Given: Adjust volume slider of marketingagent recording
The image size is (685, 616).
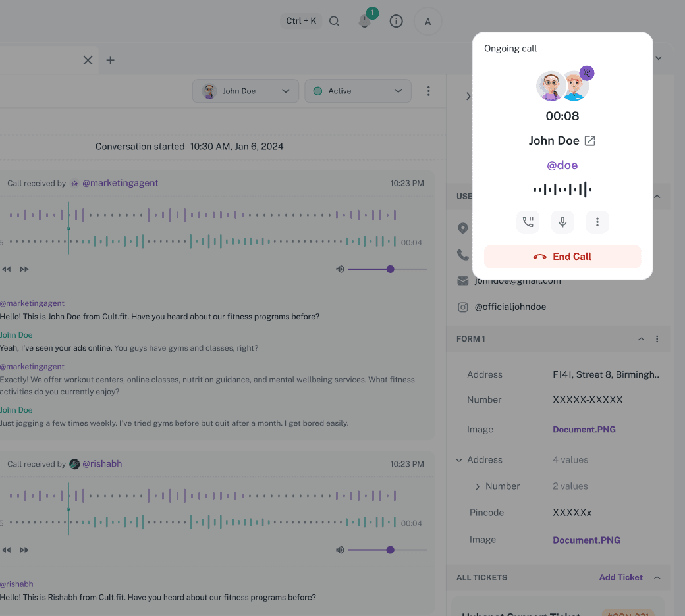Looking at the screenshot, I should (x=387, y=269).
